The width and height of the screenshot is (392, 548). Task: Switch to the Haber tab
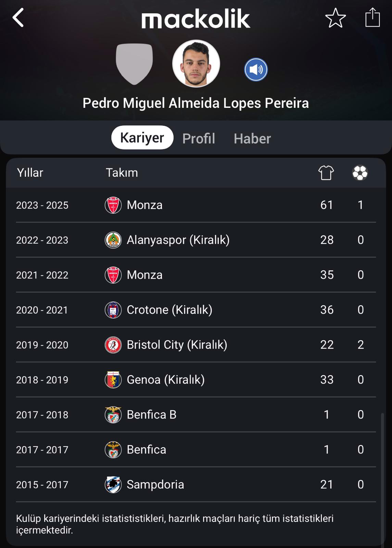point(252,139)
